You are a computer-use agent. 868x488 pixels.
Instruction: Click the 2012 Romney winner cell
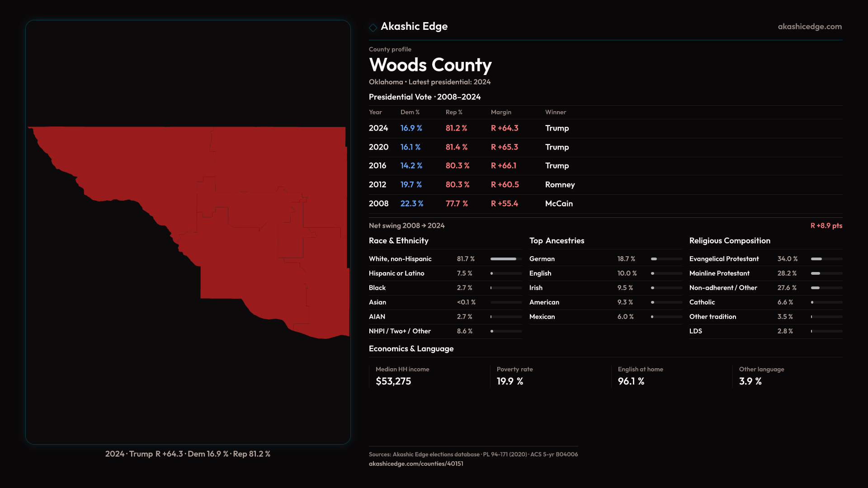560,185
